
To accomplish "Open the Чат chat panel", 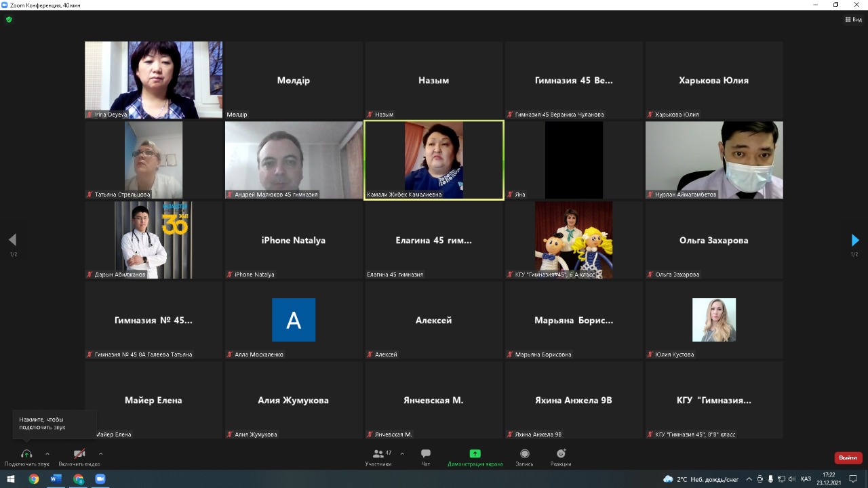I will pos(426,457).
